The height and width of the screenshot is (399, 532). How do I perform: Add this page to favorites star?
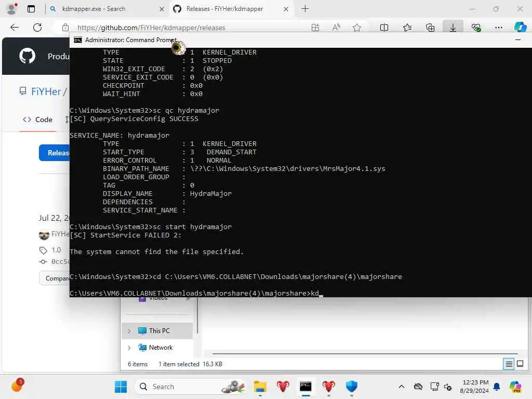(x=356, y=28)
